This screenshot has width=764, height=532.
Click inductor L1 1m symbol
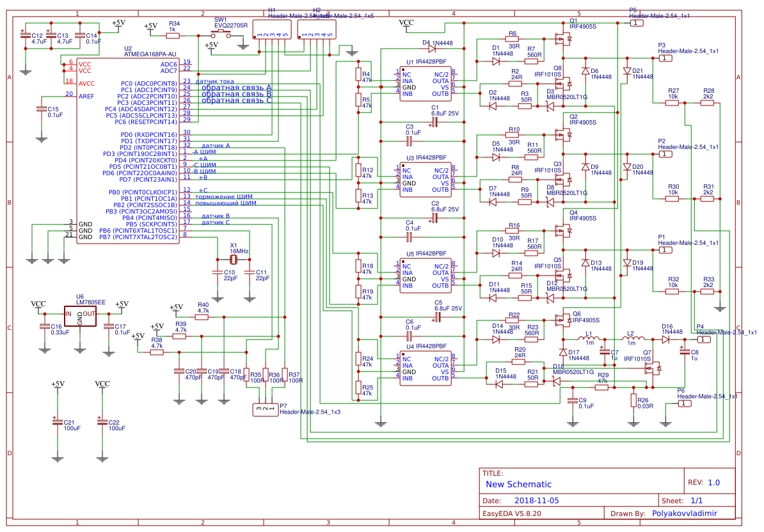(x=589, y=339)
